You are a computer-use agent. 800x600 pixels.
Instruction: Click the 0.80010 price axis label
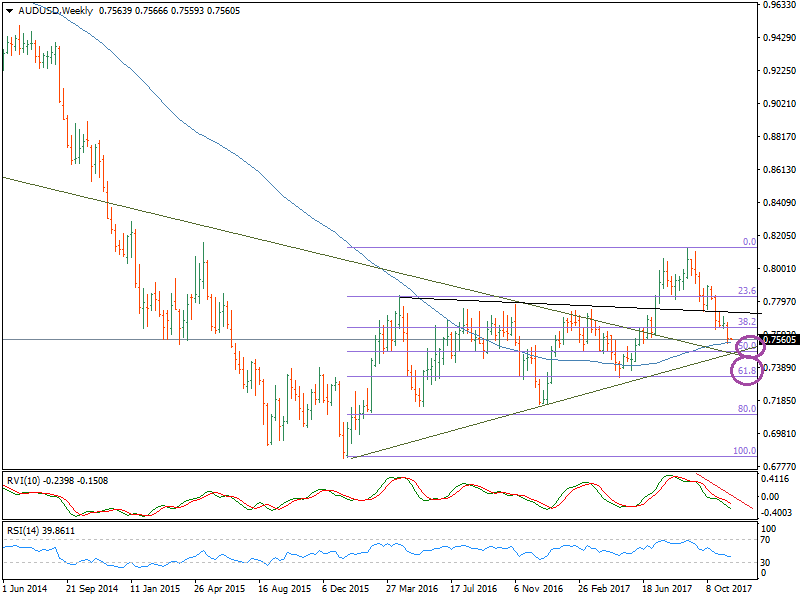coord(780,269)
